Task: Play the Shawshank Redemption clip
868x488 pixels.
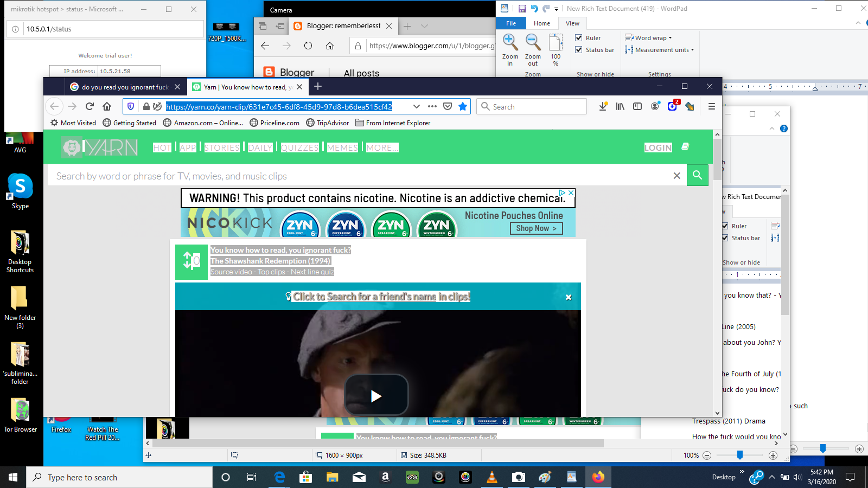Action: (376, 395)
